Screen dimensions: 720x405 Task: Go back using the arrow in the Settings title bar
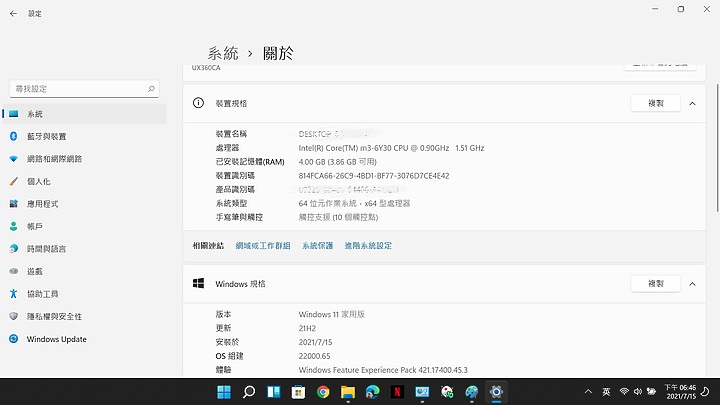coord(13,14)
